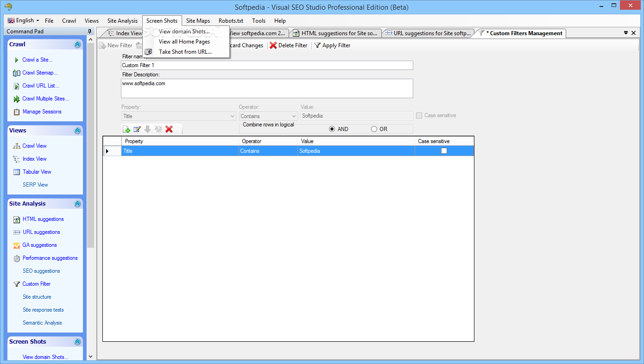Toggle Case sensitive checkbox in Title row
The width and height of the screenshot is (644, 364).
point(444,151)
